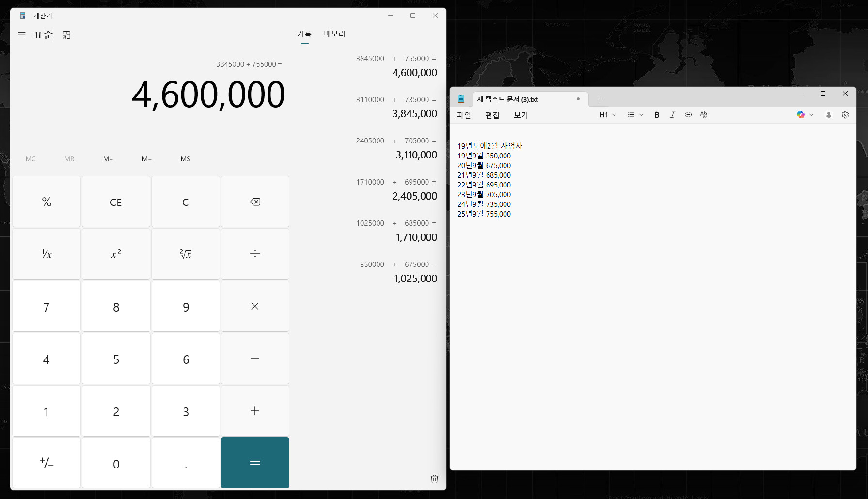Image resolution: width=868 pixels, height=499 pixels.
Task: Expand the list style dropdown
Action: tap(635, 115)
